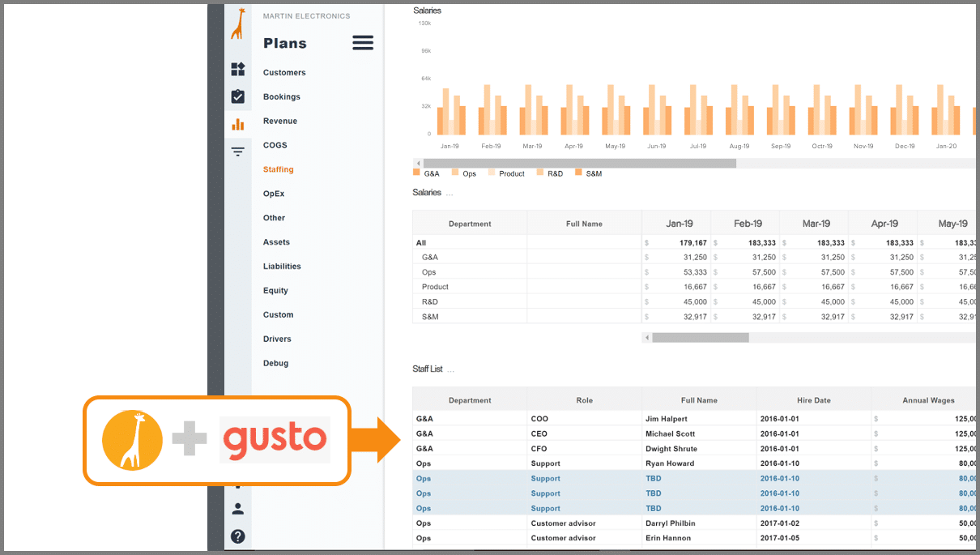The image size is (980, 555).
Task: Click the Erin Hannon staff name
Action: 668,538
